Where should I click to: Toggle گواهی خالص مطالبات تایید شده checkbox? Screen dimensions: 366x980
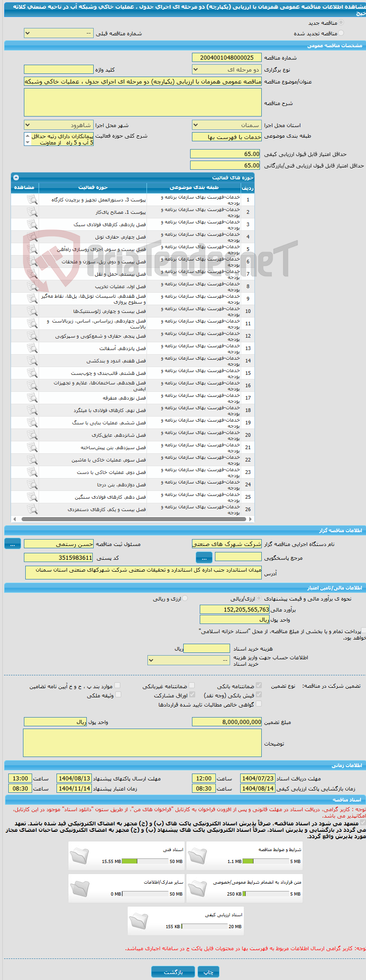click(259, 704)
